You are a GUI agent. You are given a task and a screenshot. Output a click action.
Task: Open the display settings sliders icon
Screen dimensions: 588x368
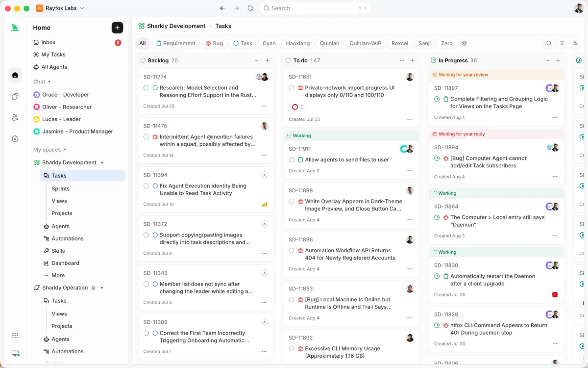point(575,43)
